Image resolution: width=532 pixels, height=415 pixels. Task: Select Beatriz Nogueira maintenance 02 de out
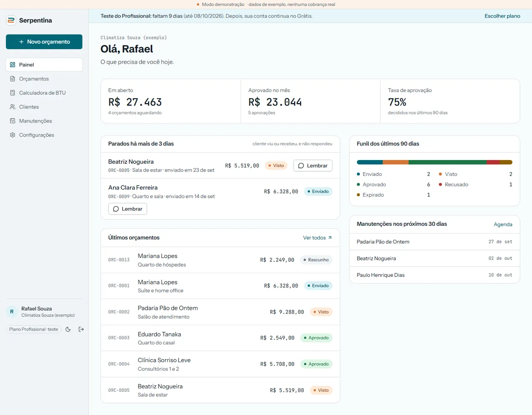(x=435, y=258)
